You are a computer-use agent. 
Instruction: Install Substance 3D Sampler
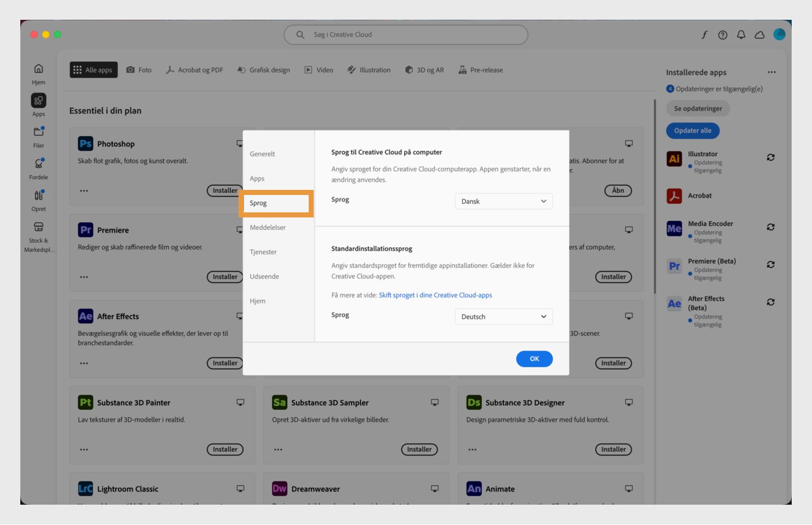click(x=419, y=449)
